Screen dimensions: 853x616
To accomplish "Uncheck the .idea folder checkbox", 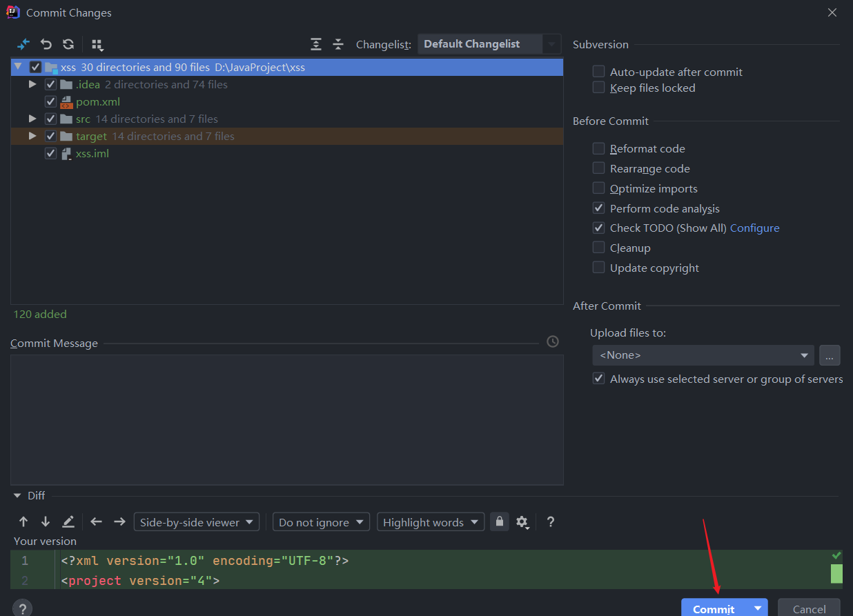I will click(x=50, y=85).
